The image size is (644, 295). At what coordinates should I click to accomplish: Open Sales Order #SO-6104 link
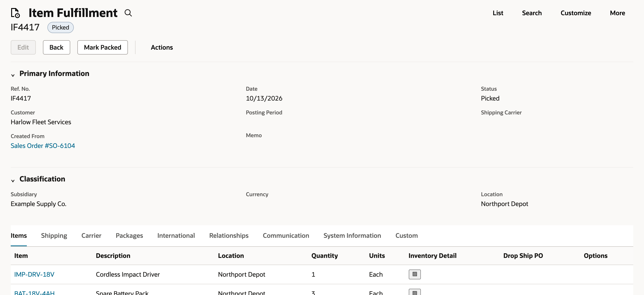[43, 146]
